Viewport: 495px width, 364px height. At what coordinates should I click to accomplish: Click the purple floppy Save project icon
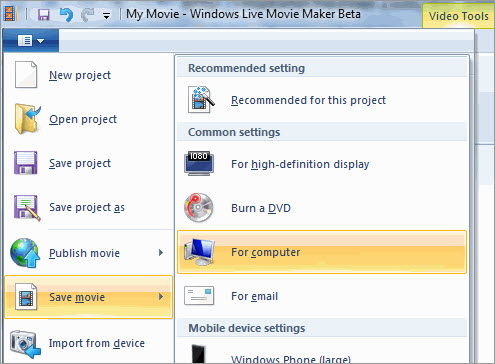(26, 163)
